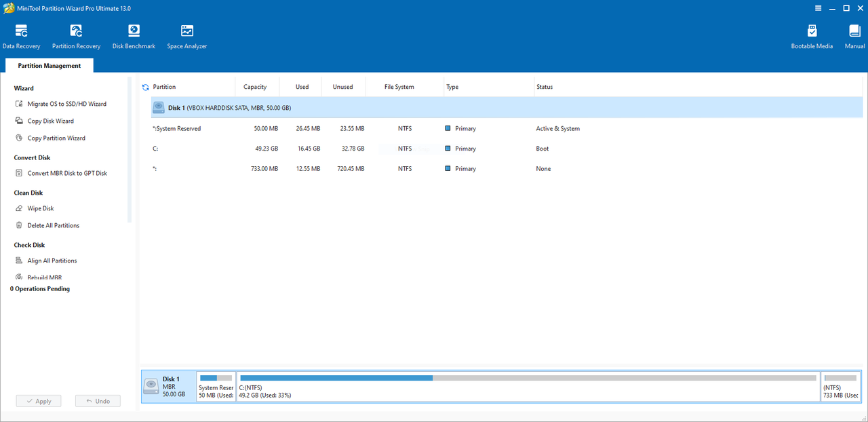Click the Primary type square for 733.00 MB partition

pyautogui.click(x=448, y=168)
